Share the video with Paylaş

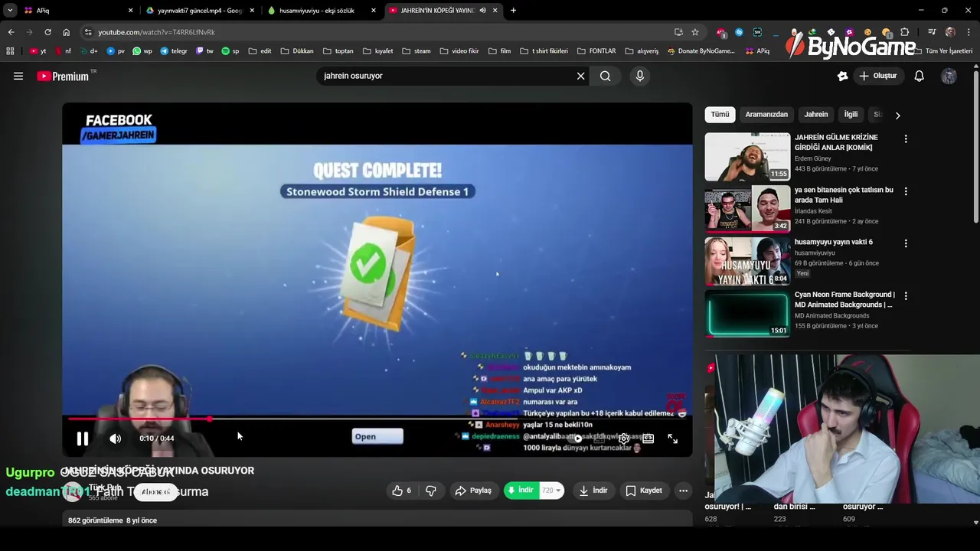pos(473,491)
